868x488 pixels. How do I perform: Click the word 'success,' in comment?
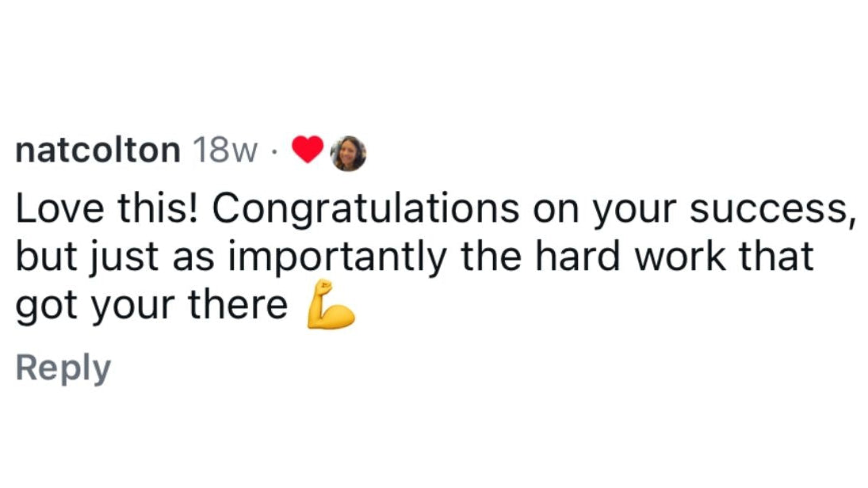[x=770, y=210]
